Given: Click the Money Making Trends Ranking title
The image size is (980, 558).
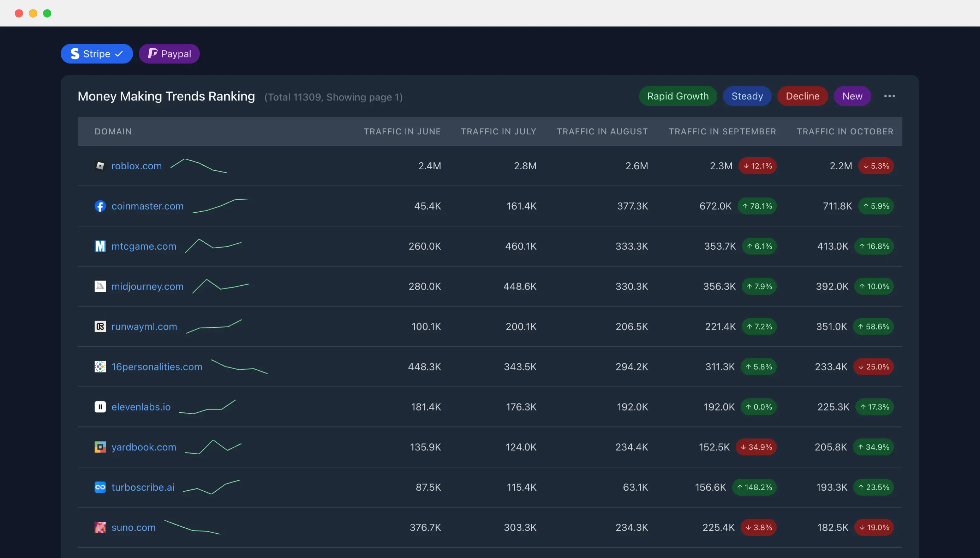Looking at the screenshot, I should click(166, 96).
